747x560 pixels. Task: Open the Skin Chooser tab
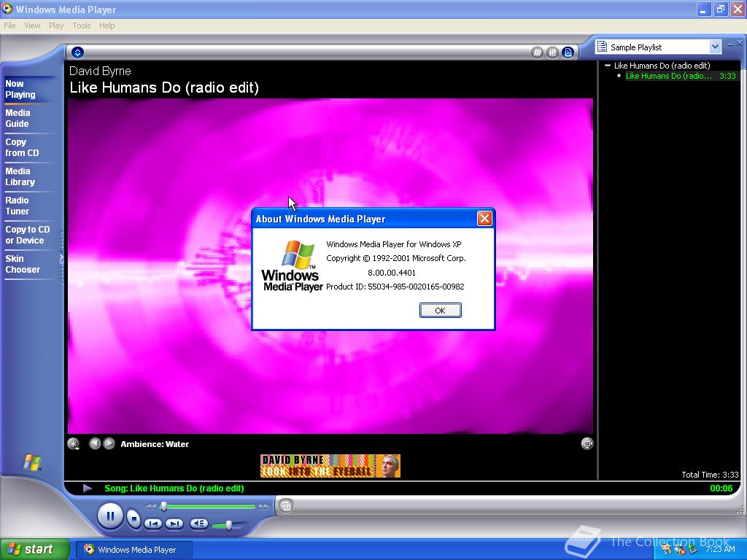tap(23, 264)
